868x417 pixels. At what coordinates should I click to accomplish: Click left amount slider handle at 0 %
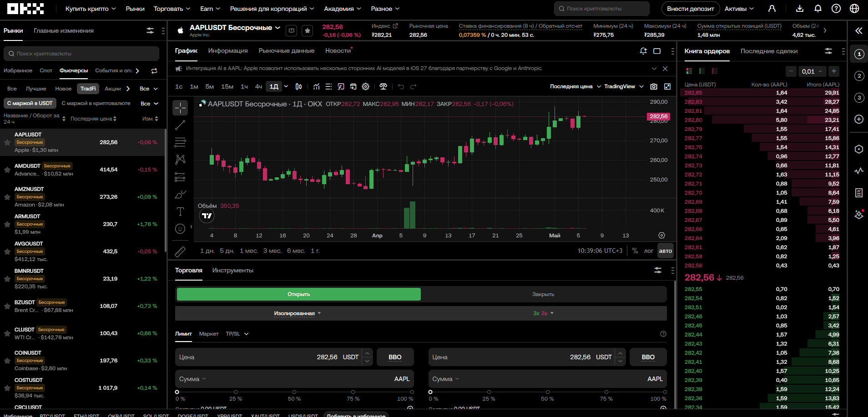pyautogui.click(x=177, y=392)
